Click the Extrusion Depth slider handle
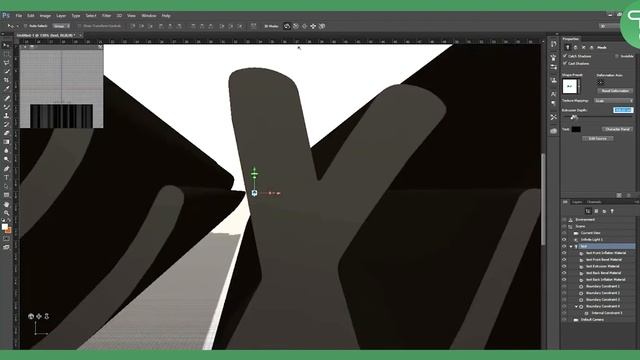This screenshot has width=640, height=360. pyautogui.click(x=573, y=117)
